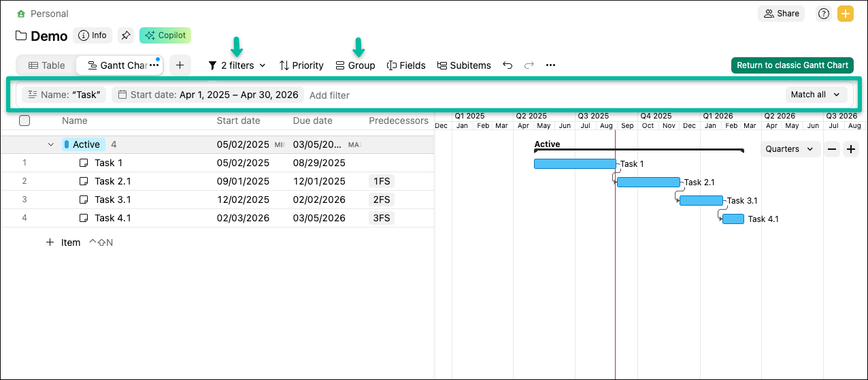
Task: Click the Task 2.1 Gantt bar
Action: click(648, 182)
